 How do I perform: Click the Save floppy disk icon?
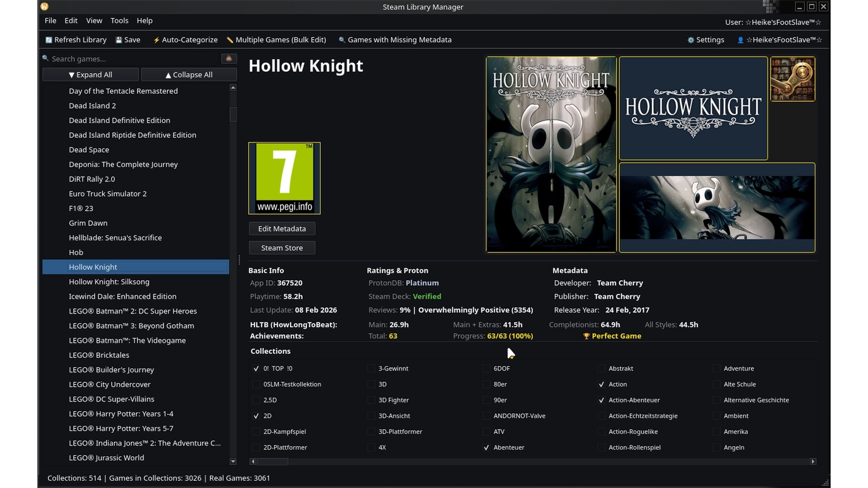[119, 40]
